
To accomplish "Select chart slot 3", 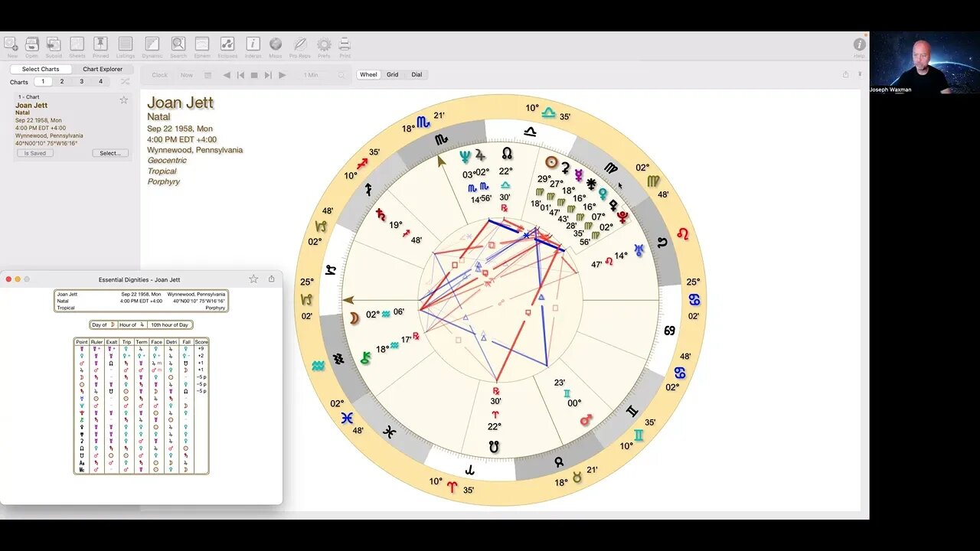I will coord(81,82).
